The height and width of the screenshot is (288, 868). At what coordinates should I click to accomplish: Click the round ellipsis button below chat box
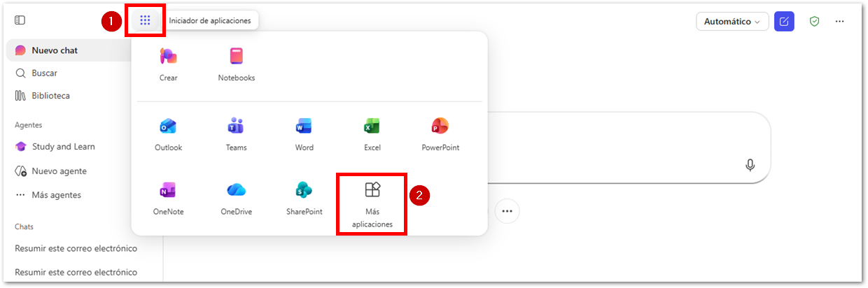507,211
